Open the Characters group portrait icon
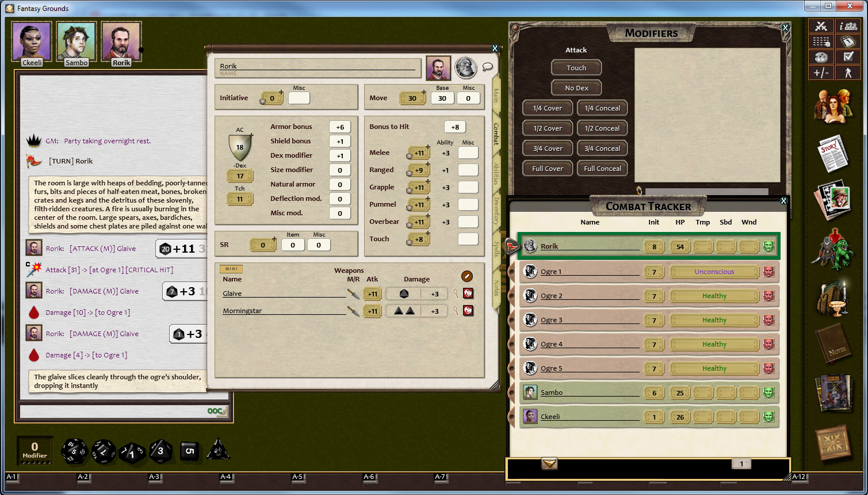Viewport: 868px width, 495px height. [x=832, y=105]
